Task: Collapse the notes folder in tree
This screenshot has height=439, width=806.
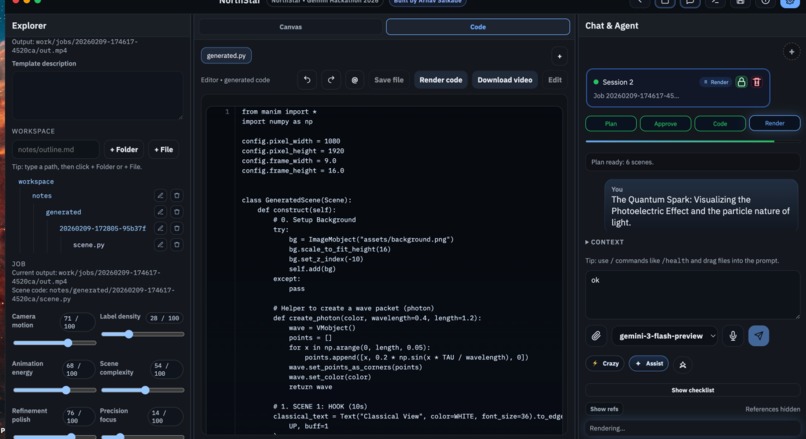Action: 42,196
